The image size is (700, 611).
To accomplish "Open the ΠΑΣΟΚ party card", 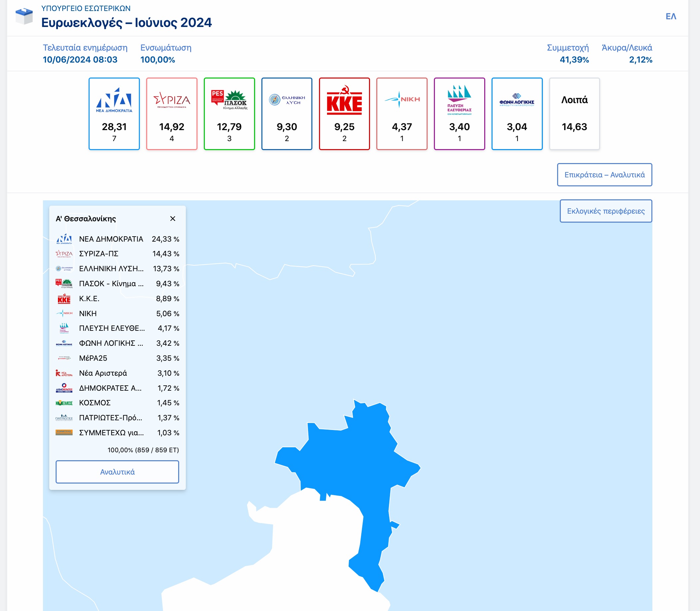I will coord(229,113).
